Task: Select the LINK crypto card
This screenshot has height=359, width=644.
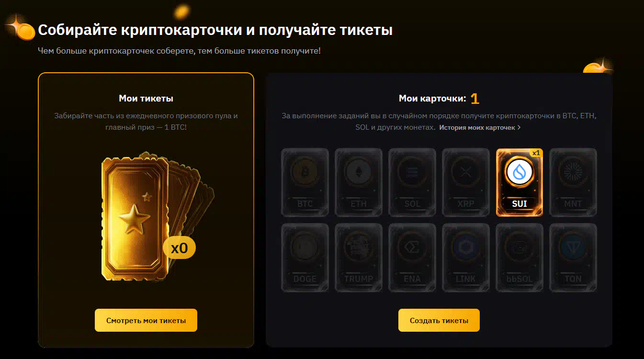Action: coord(466,258)
